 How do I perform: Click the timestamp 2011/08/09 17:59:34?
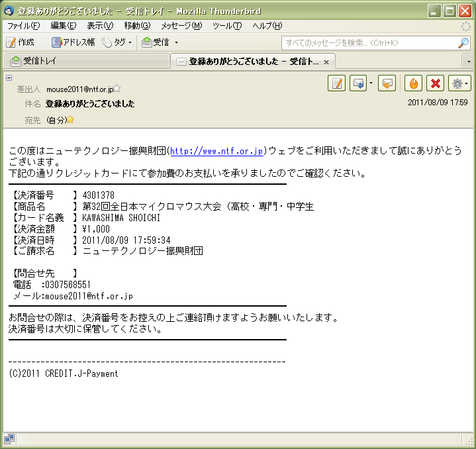point(126,240)
